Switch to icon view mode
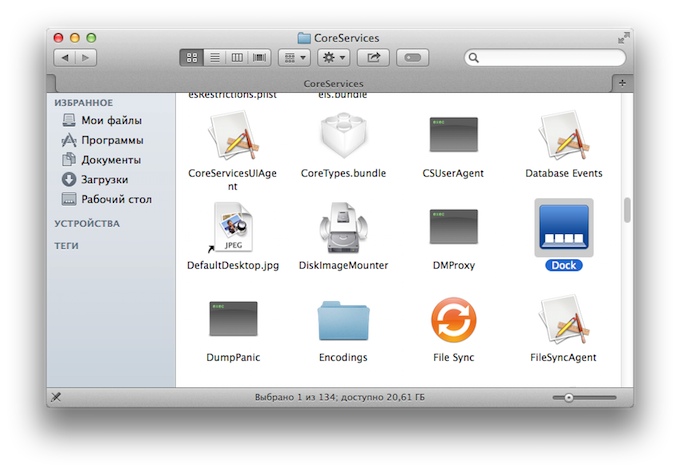This screenshot has height=472, width=680. (x=191, y=58)
